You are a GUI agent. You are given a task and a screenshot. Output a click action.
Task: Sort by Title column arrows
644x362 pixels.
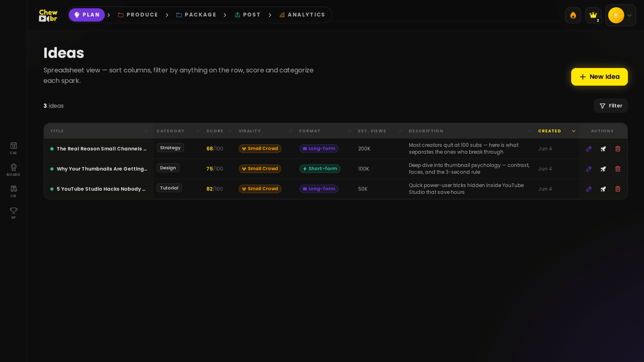[x=146, y=131]
